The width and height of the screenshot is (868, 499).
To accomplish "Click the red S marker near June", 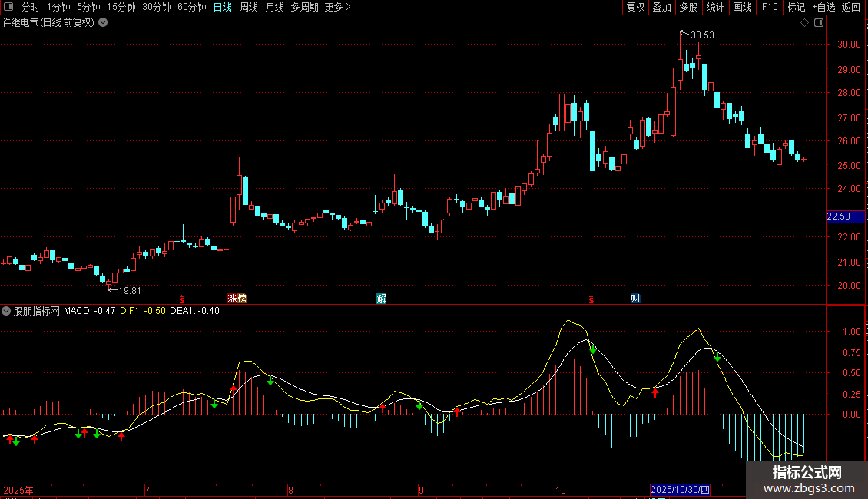I will [x=181, y=299].
